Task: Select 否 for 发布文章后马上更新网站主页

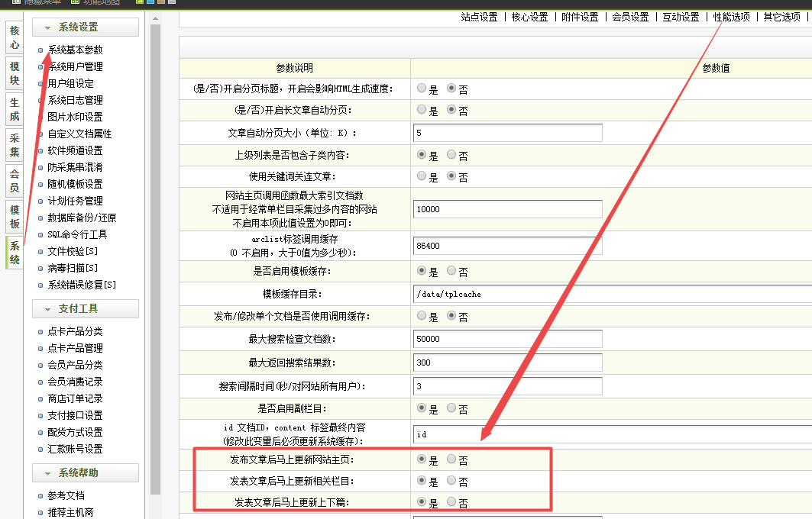Action: tap(451, 459)
